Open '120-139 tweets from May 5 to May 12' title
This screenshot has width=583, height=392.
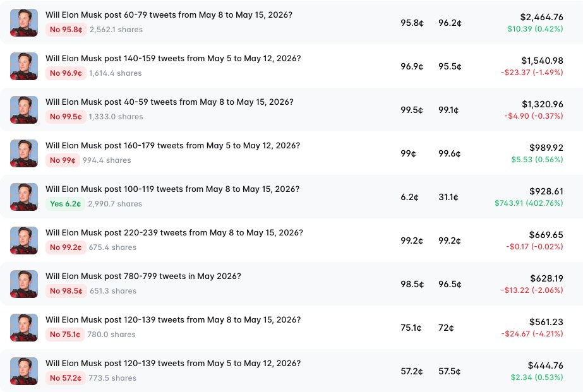pos(173,363)
